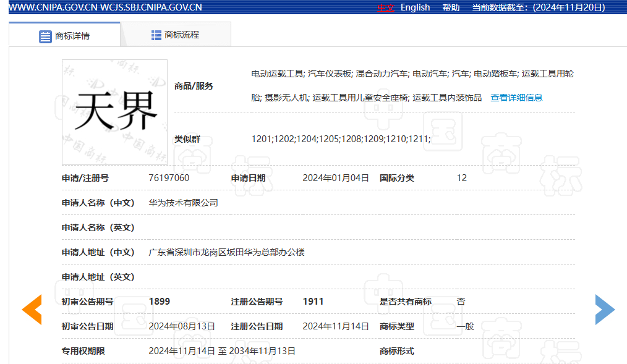627x364 pixels.
Task: Click the applicant name 华为技术有限公司
Action: tap(184, 203)
